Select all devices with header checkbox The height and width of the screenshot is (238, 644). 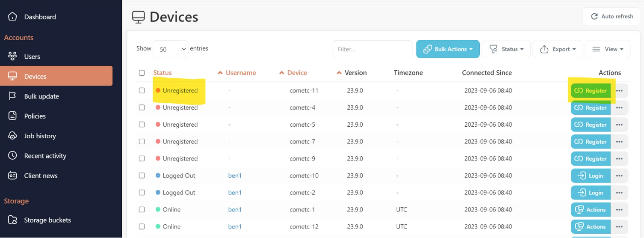coord(142,73)
